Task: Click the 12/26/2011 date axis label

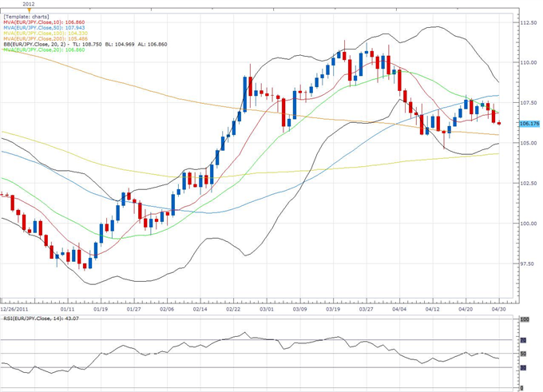Action: click(x=14, y=309)
